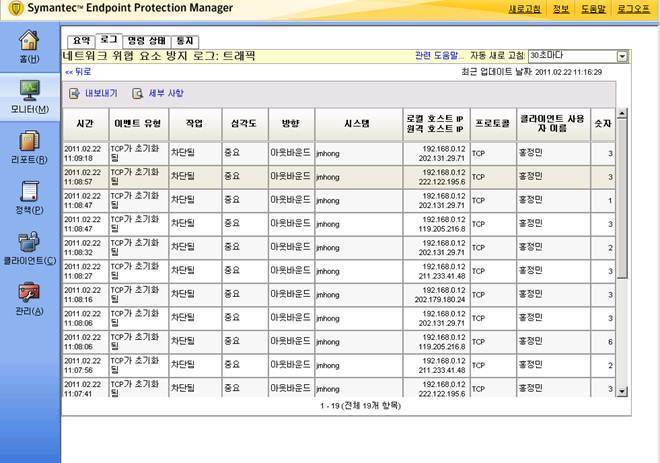Sort by the 시스템 column header
Image resolution: width=660 pixels, height=463 pixels.
tap(358, 124)
